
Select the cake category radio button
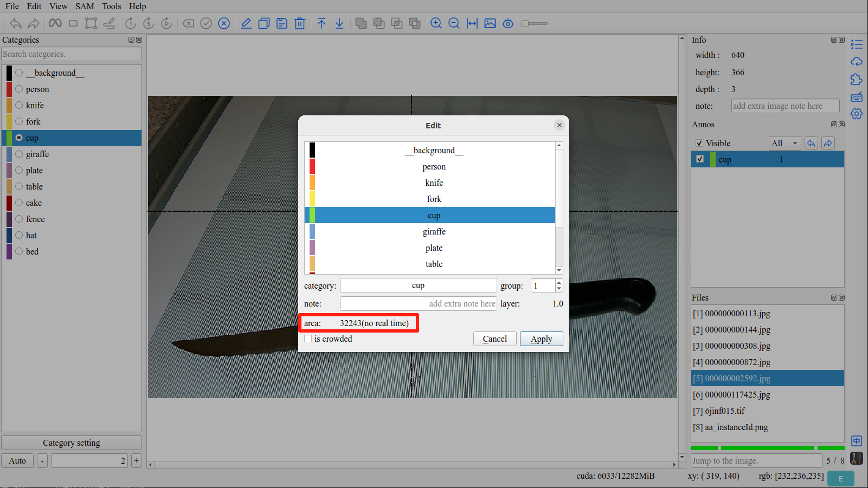click(x=19, y=203)
